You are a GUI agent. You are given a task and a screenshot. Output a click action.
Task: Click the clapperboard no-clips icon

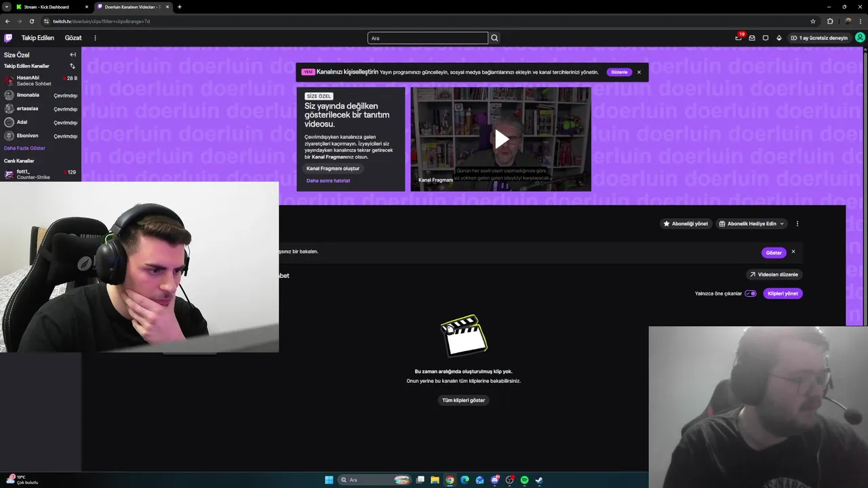point(464,335)
